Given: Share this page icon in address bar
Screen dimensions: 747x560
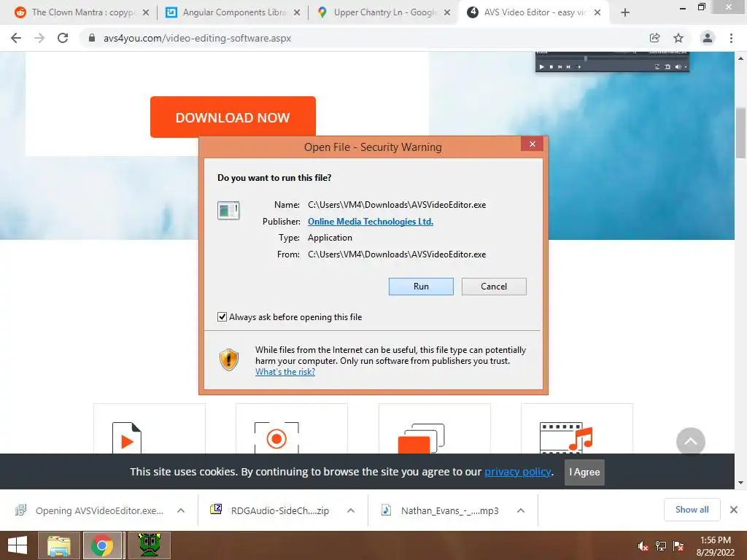Looking at the screenshot, I should point(654,38).
